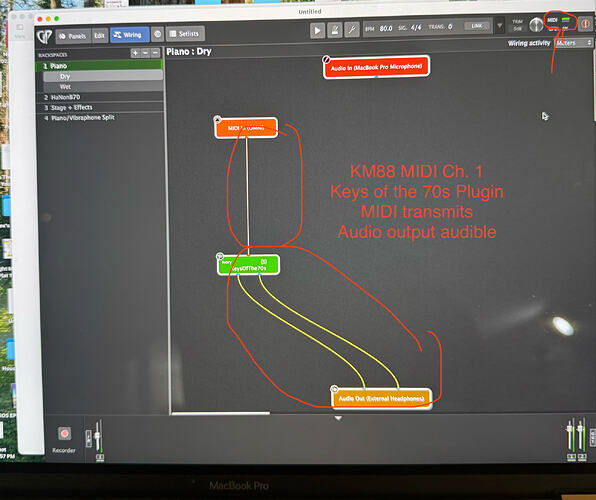
Task: Open the tuner fork icon
Action: pos(352,29)
